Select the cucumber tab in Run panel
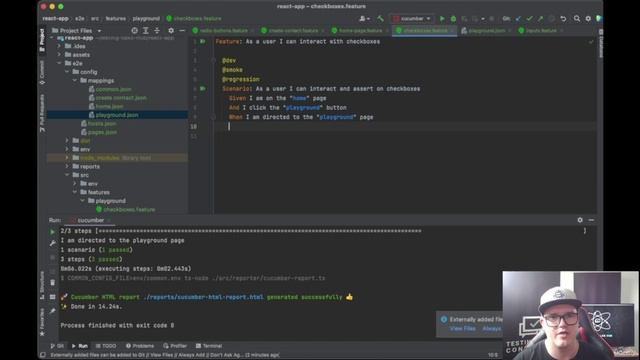 pos(91,220)
